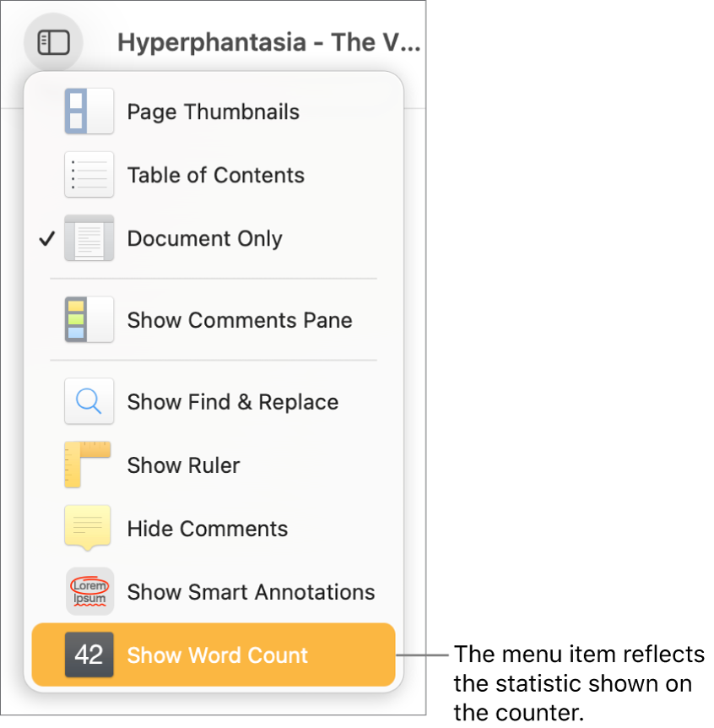Screen dimensions: 714x728
Task: Switch on Table of Contents view
Action: coord(215,174)
